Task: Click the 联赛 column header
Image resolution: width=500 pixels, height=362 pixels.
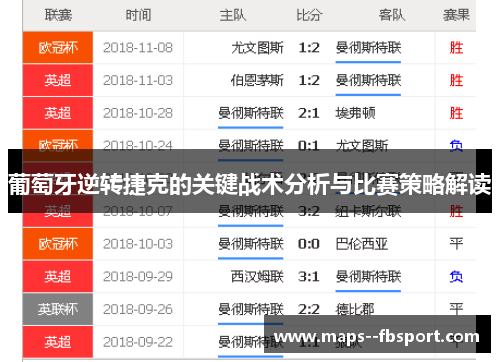Action: tap(58, 15)
